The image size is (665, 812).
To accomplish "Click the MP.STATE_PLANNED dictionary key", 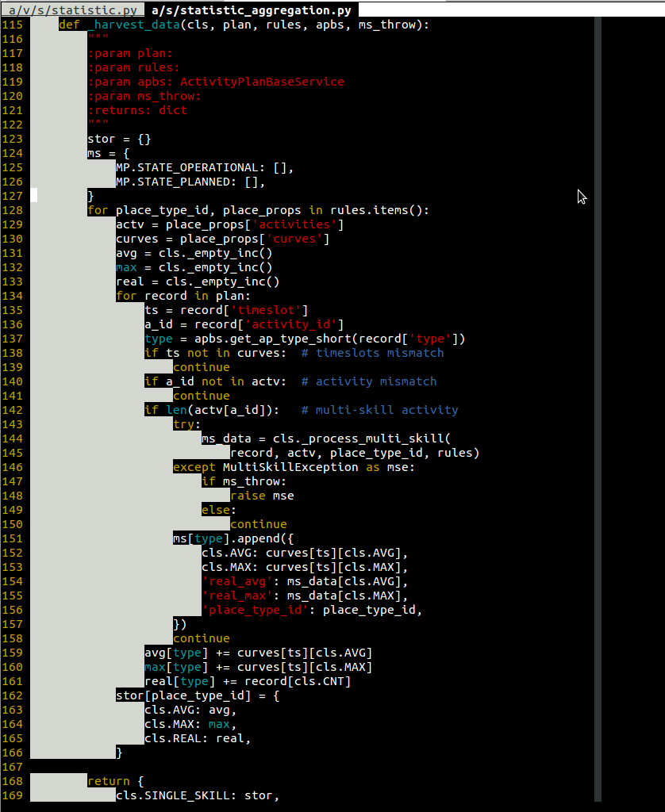I will point(179,182).
